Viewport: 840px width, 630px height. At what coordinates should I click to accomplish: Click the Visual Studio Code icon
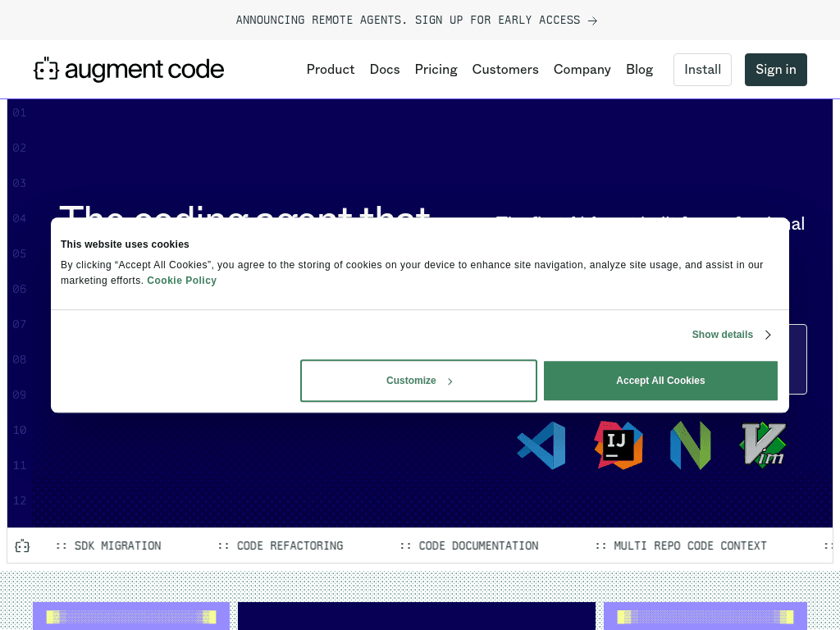click(x=541, y=445)
